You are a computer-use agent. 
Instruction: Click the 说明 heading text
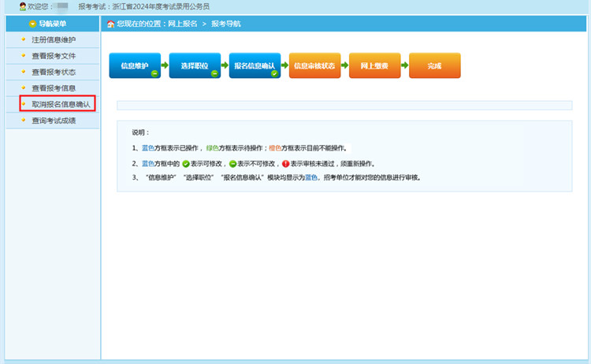tap(140, 132)
